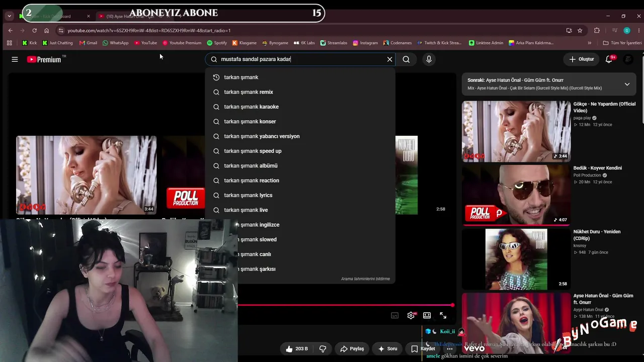Open Gökçe - Ne Yapardım title link
Viewport: 644px width, 362px height.
click(604, 107)
